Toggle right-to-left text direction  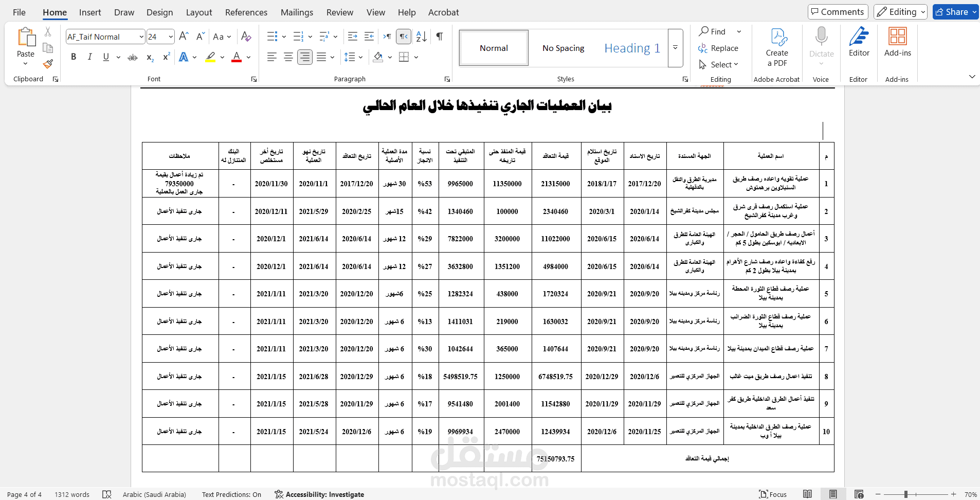pyautogui.click(x=404, y=37)
